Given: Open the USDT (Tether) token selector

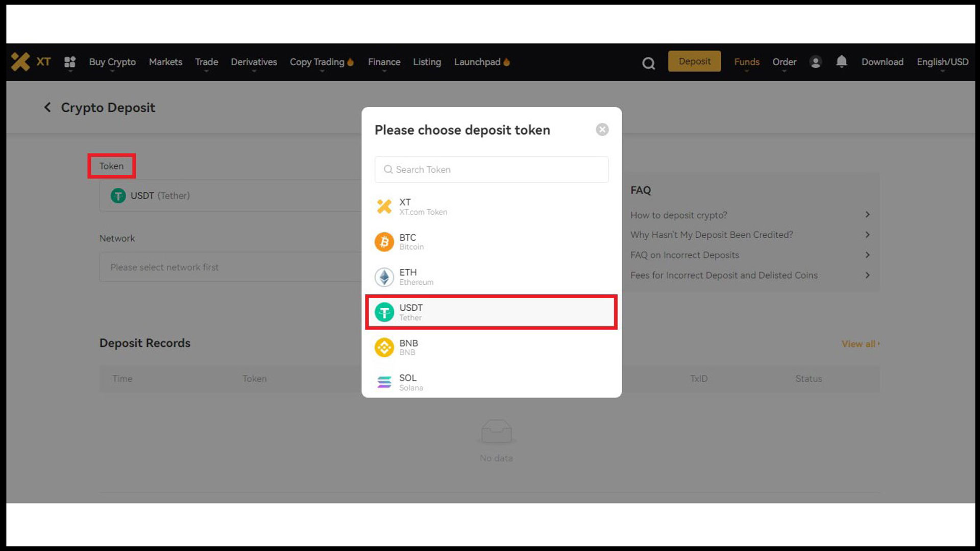Looking at the screenshot, I should click(x=231, y=195).
